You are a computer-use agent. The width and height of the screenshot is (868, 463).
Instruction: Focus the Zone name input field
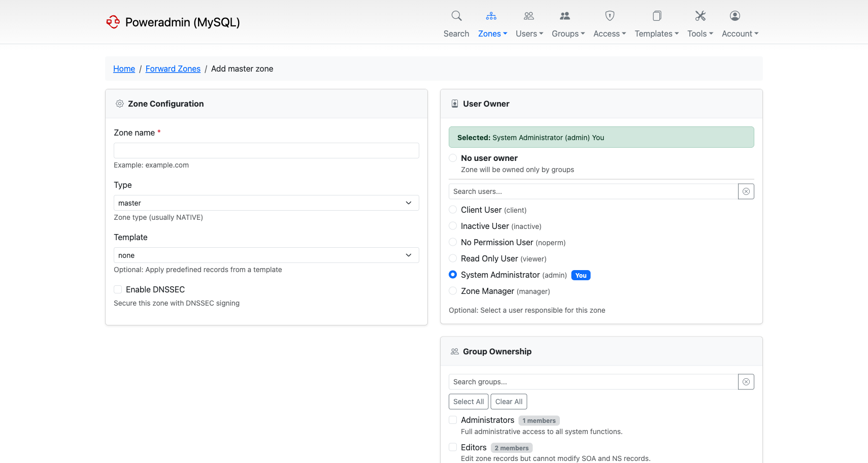[266, 150]
